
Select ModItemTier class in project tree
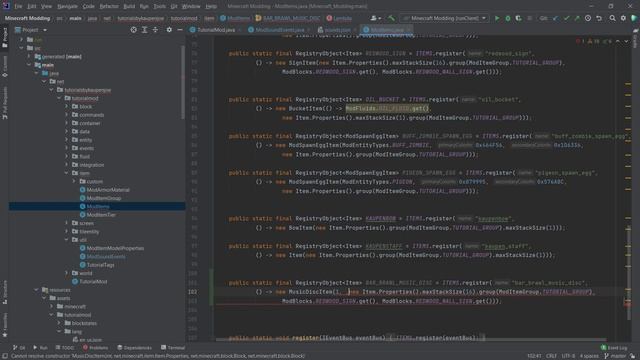tap(101, 215)
